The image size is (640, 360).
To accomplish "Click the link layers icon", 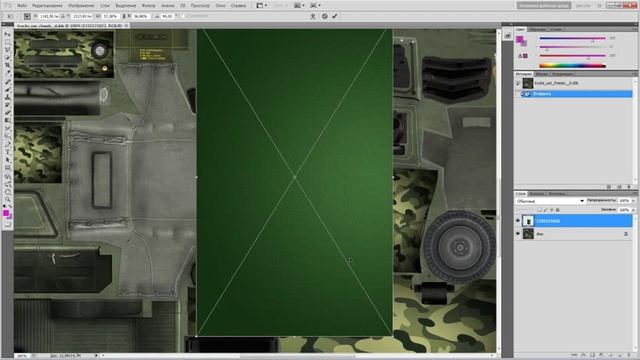I will [574, 355].
